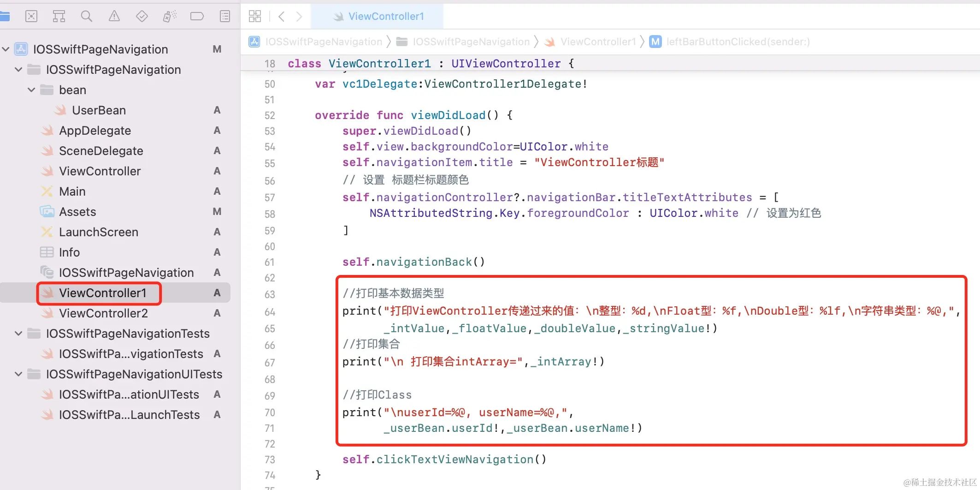
Task: Open the IOSSwiftPa...ationUITests file
Action: (x=129, y=394)
